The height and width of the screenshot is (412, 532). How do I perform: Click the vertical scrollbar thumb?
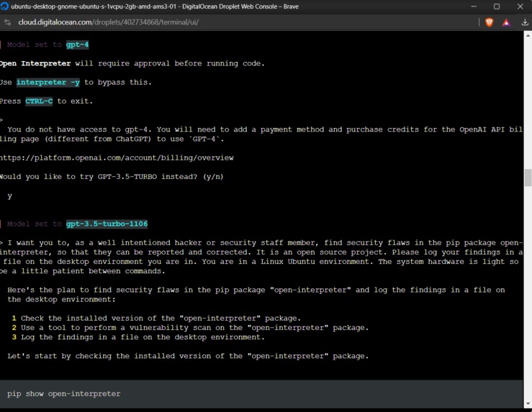(528, 178)
